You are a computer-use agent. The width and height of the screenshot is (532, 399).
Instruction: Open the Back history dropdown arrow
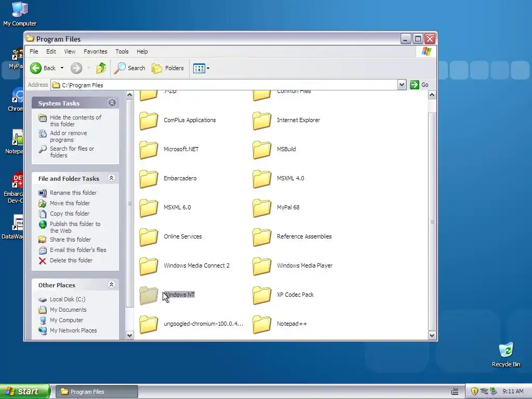coord(62,68)
